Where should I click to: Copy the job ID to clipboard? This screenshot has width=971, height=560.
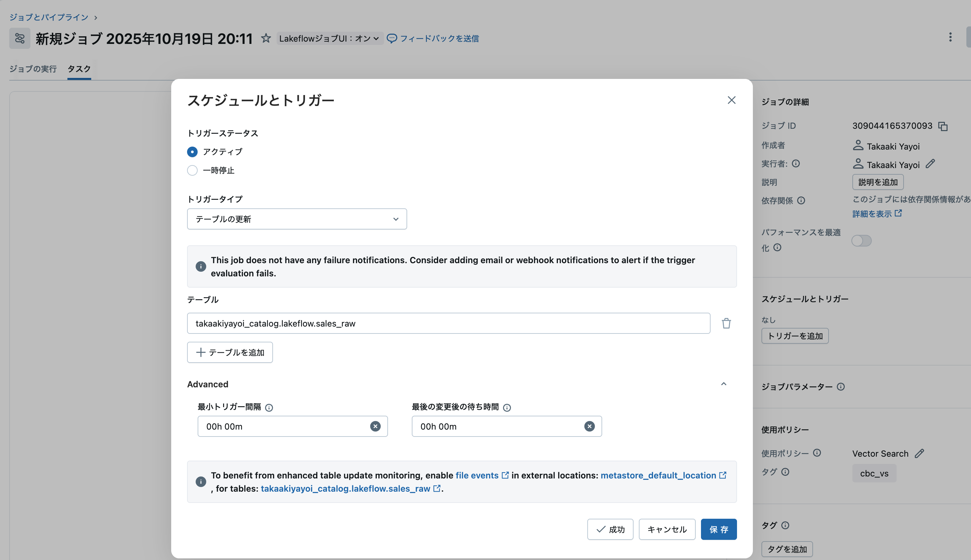(943, 126)
